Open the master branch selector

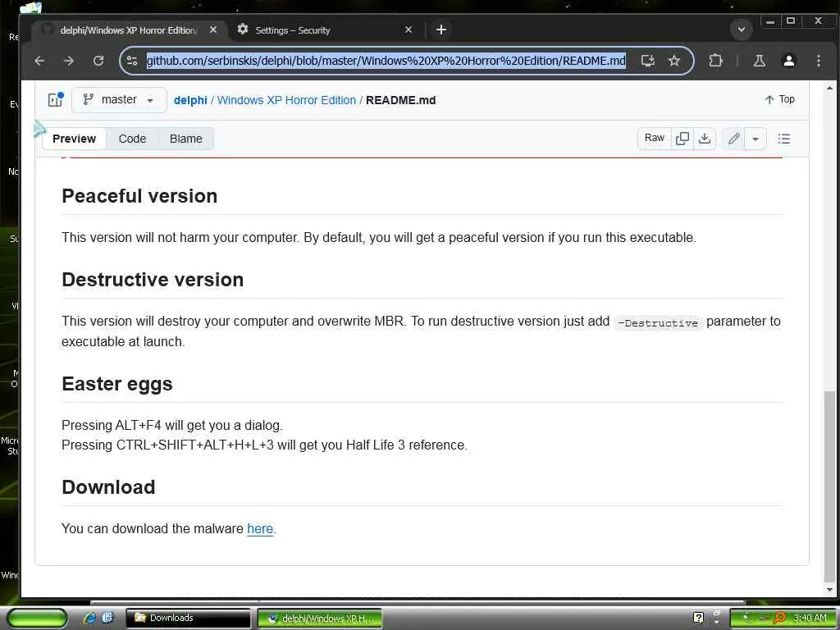(119, 99)
